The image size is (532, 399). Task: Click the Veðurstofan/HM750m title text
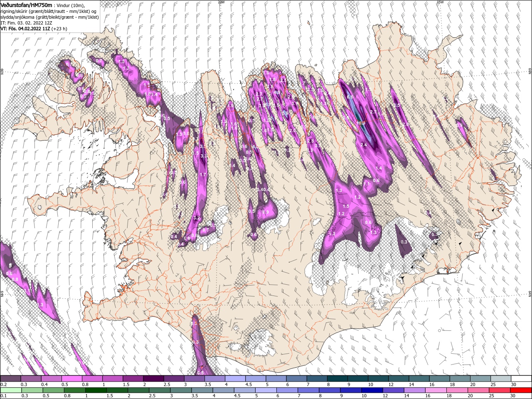26,5
